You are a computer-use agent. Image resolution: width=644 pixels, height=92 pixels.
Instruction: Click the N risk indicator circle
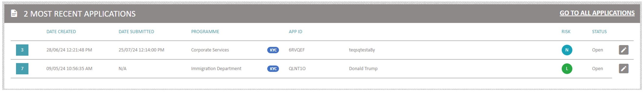567,50
